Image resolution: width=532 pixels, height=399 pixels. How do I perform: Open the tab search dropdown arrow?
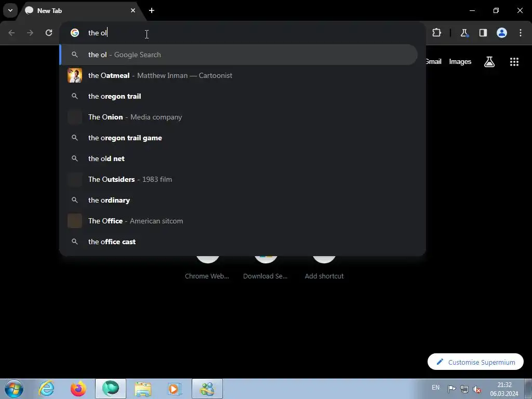[10, 10]
